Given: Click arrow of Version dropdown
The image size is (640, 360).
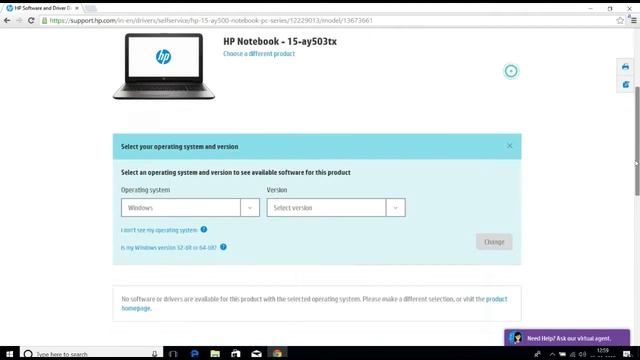Looking at the screenshot, I should click(396, 208).
